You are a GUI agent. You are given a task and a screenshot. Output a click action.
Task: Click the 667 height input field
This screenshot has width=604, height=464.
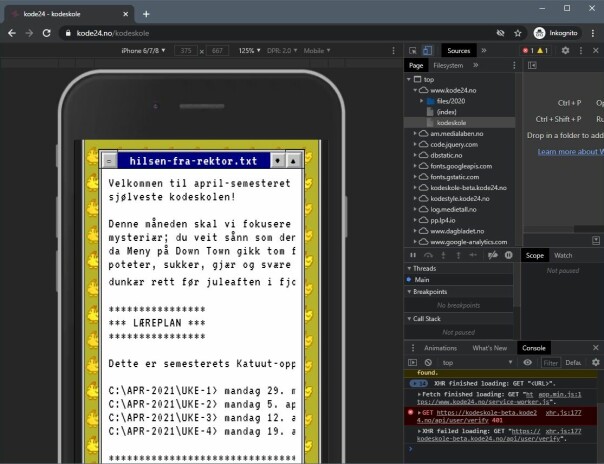point(217,50)
